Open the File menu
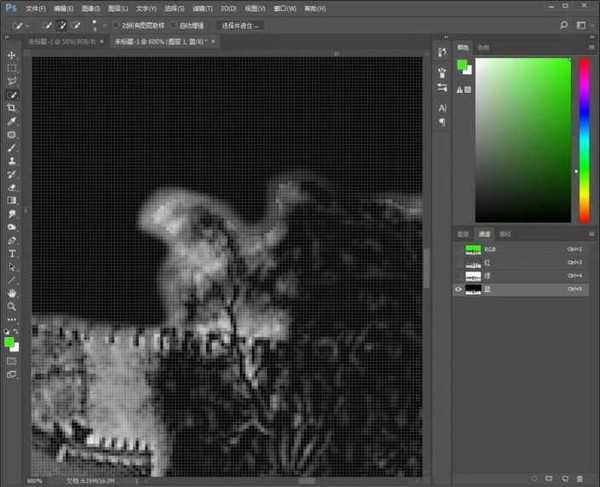The width and height of the screenshot is (600, 487). (x=35, y=7)
